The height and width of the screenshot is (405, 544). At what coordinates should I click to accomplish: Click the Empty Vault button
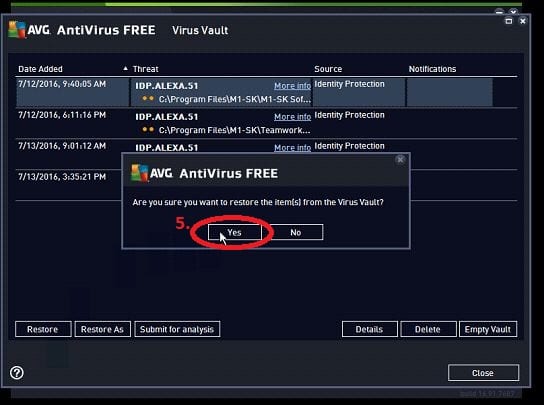488,329
